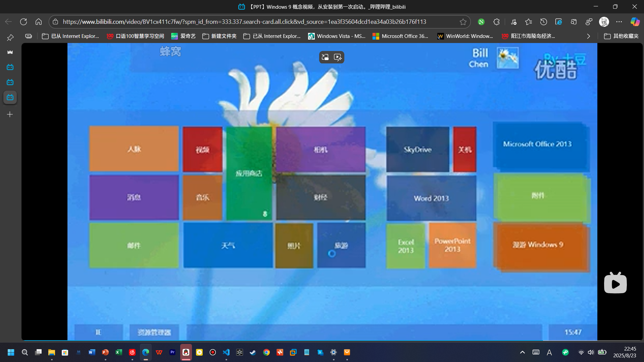This screenshot has height=362, width=644.
Task: Add a new tab in vertical tabs
Action: click(10, 114)
